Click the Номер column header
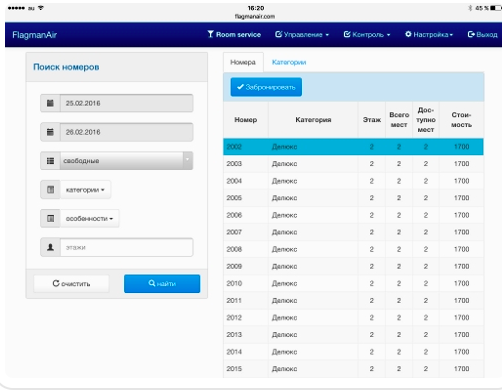Viewport: 502px width, 391px height. coord(246,120)
